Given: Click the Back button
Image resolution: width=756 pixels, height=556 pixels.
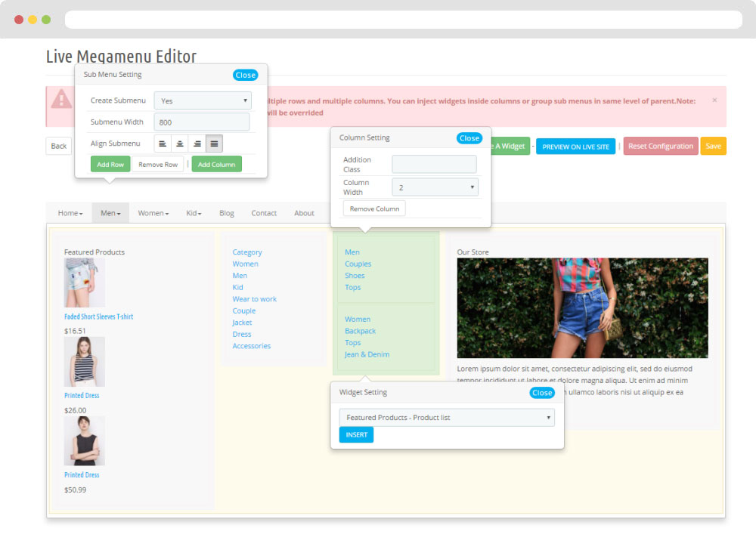Looking at the screenshot, I should tap(59, 146).
